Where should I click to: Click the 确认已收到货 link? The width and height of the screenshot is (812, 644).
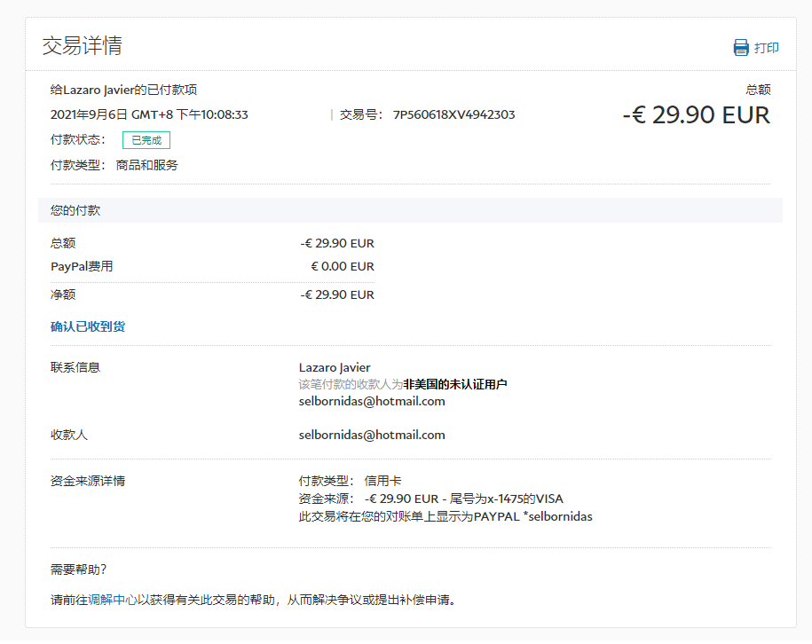[88, 326]
